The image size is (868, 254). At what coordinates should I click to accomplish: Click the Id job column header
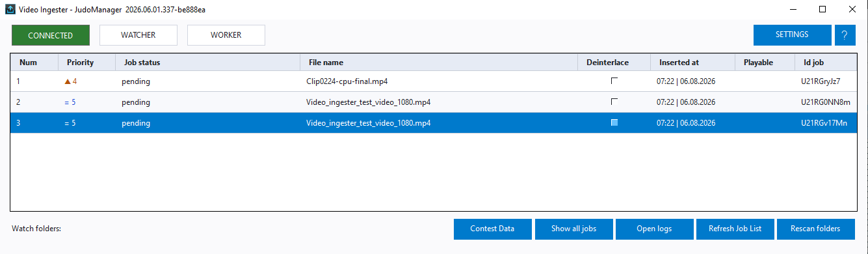click(826, 63)
